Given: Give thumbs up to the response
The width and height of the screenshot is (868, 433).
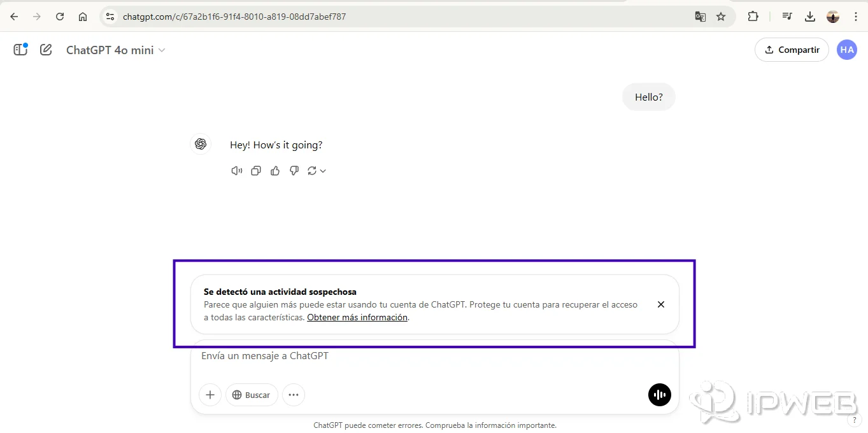Looking at the screenshot, I should [x=275, y=171].
